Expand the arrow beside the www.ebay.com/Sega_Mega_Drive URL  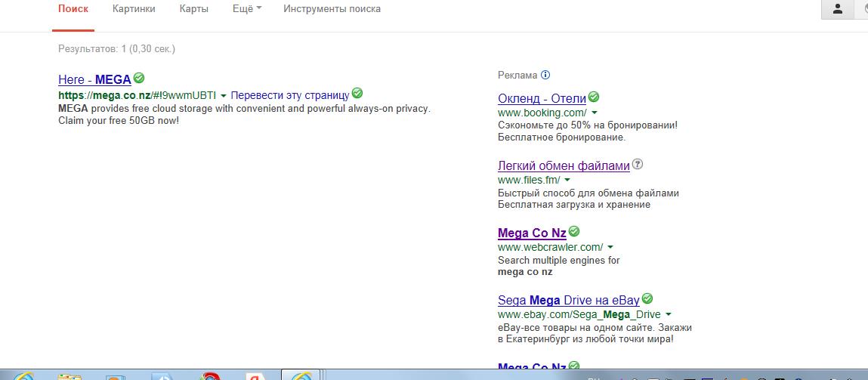(x=669, y=315)
